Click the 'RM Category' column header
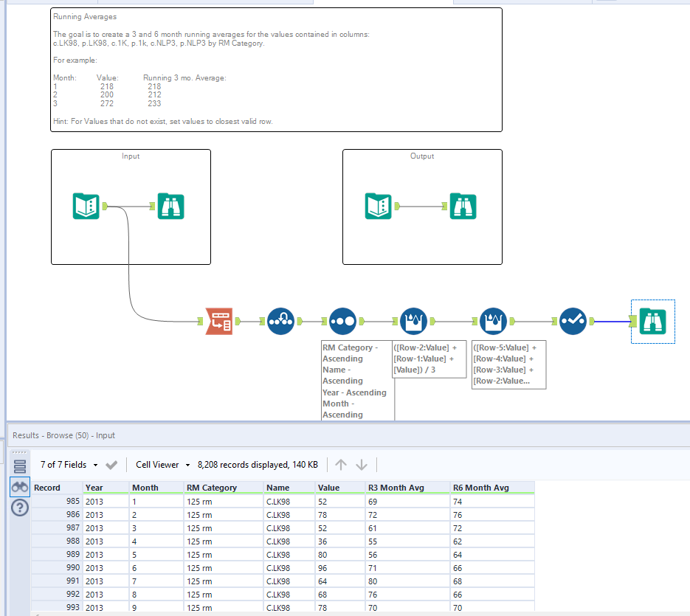The height and width of the screenshot is (616, 690). click(x=212, y=488)
